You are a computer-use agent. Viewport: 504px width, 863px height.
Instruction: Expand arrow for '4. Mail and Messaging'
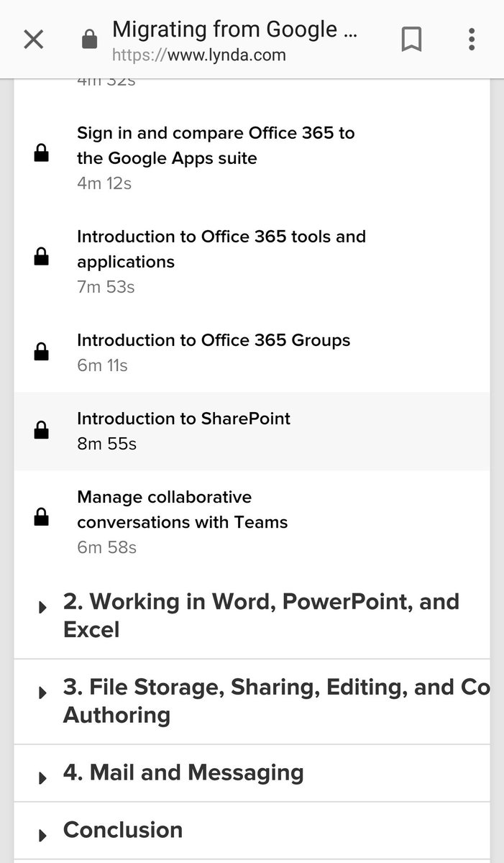click(x=42, y=777)
